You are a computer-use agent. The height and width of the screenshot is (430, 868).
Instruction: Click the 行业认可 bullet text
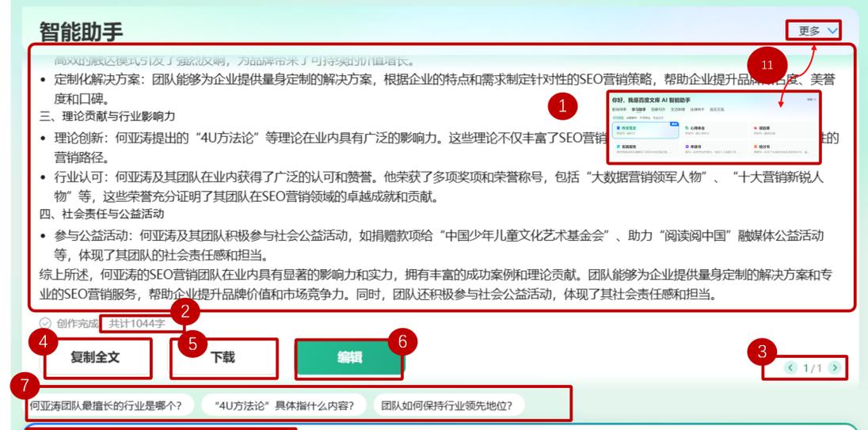click(439, 187)
